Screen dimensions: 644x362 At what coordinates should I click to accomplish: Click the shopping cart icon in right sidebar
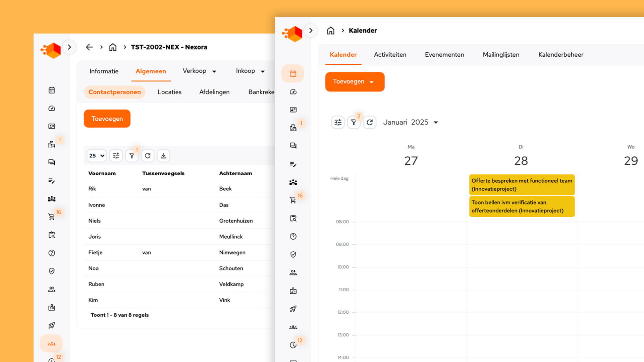tap(293, 200)
